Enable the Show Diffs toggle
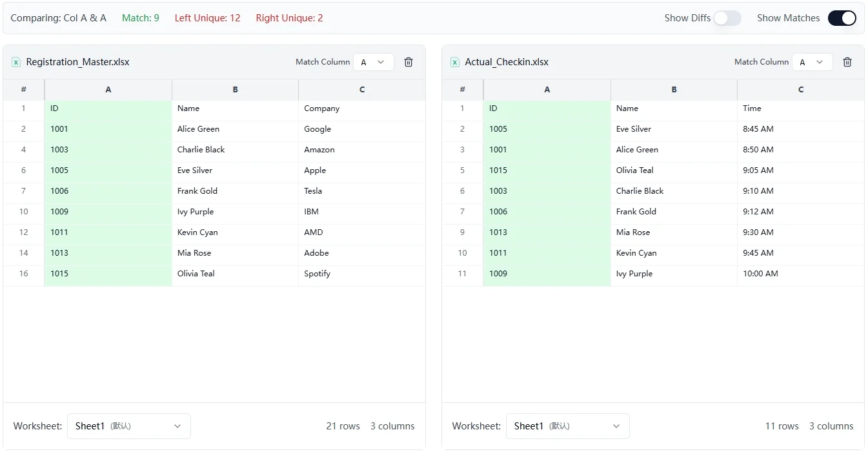 [727, 18]
